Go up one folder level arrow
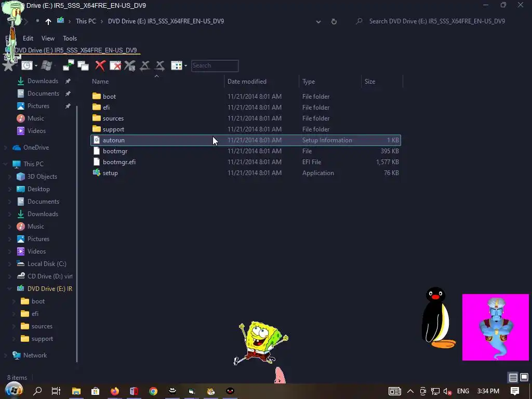The width and height of the screenshot is (532, 399). tap(48, 21)
